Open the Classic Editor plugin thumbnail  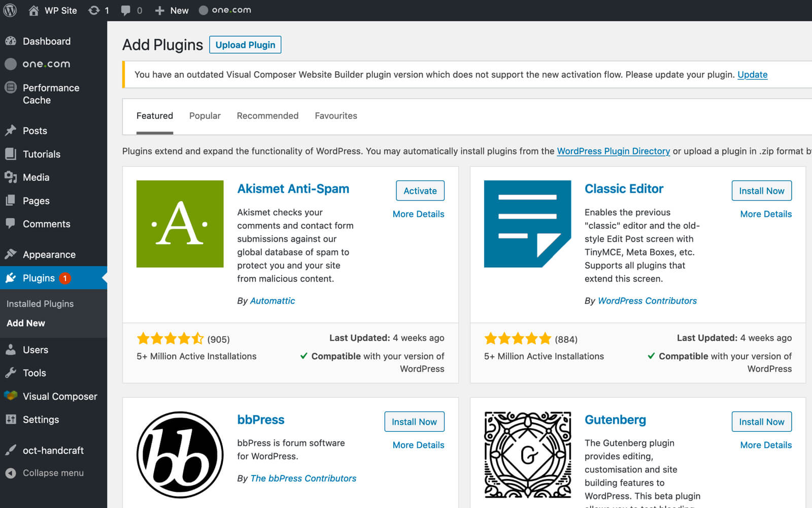click(528, 224)
